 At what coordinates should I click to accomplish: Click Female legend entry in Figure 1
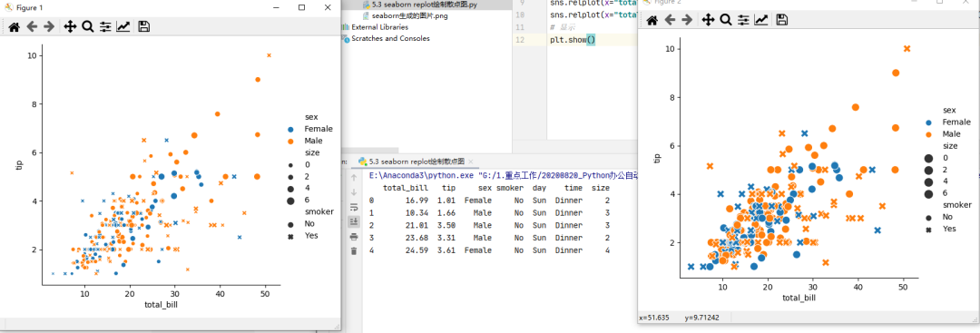[318, 129]
